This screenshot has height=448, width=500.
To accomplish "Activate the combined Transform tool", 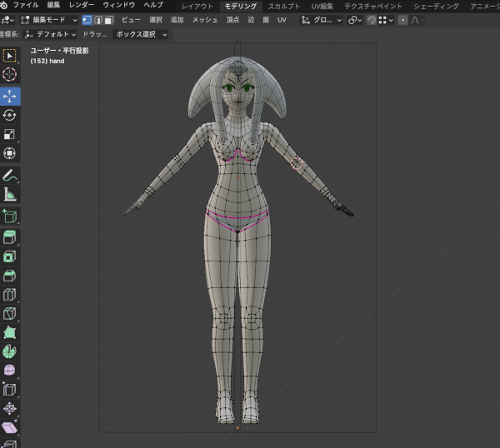I will click(9, 153).
